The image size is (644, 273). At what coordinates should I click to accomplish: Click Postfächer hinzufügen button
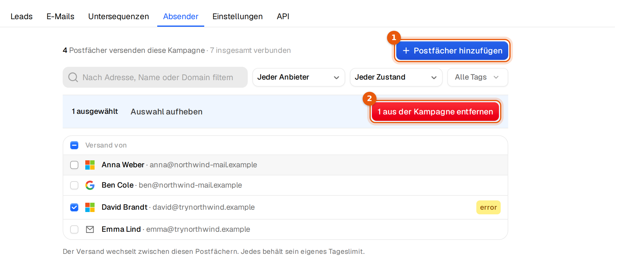(452, 51)
